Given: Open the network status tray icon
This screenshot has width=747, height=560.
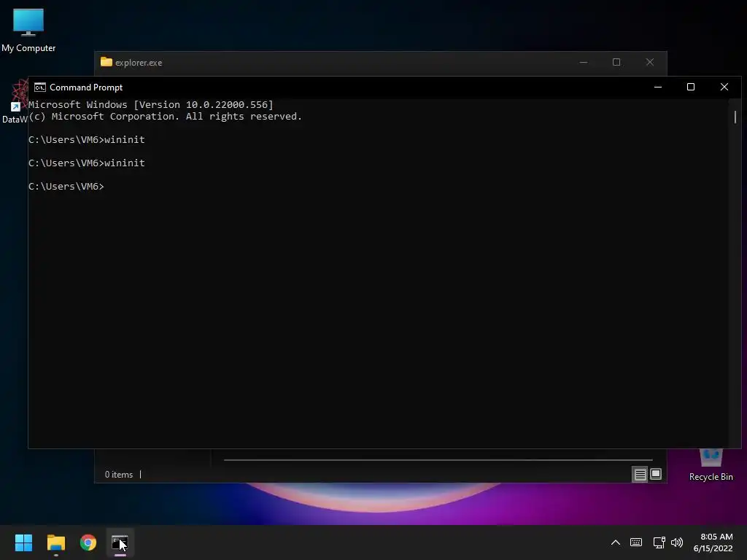Looking at the screenshot, I should (x=659, y=542).
